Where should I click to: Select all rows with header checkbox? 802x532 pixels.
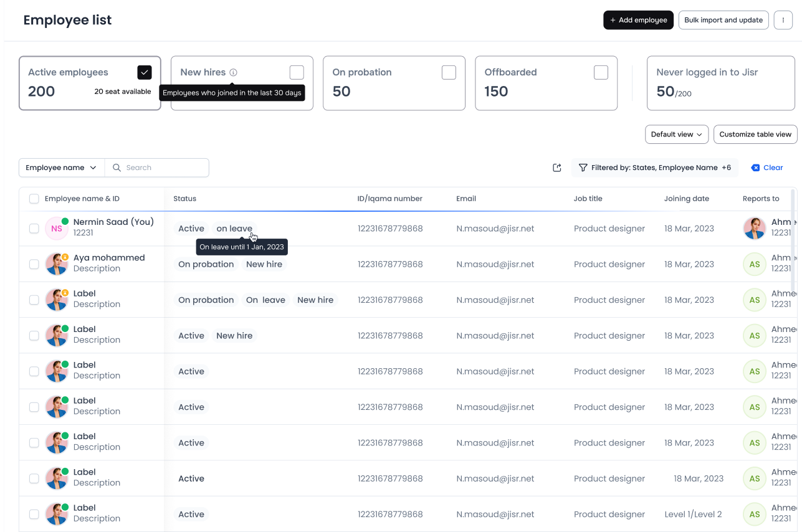pos(34,199)
